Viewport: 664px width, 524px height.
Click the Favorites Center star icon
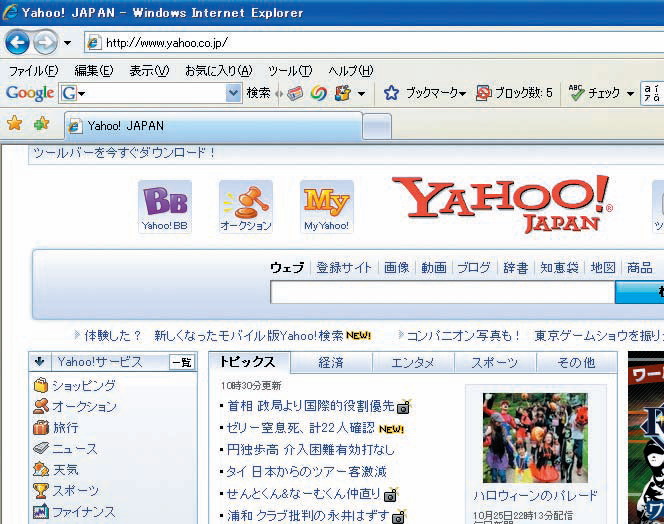[14, 123]
